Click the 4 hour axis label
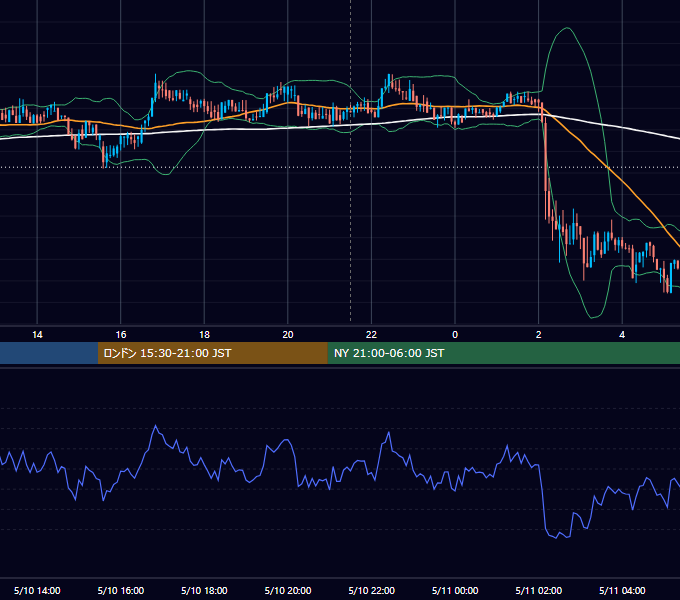 coord(622,335)
